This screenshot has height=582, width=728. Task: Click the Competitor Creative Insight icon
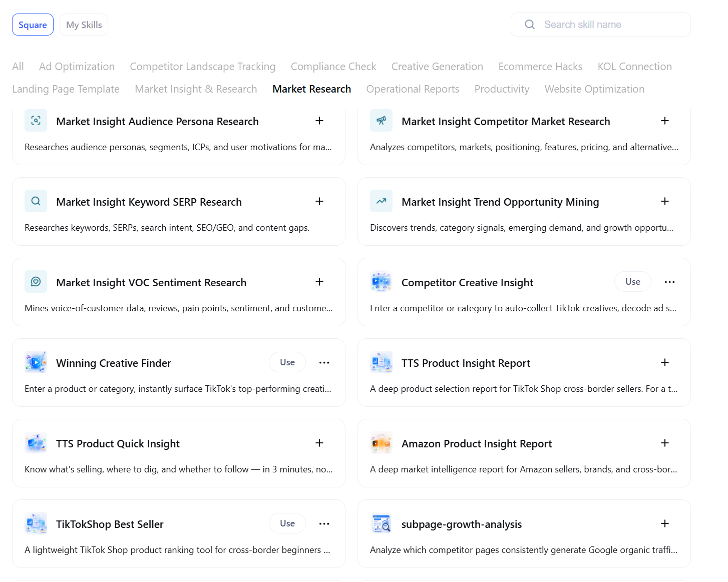(381, 282)
